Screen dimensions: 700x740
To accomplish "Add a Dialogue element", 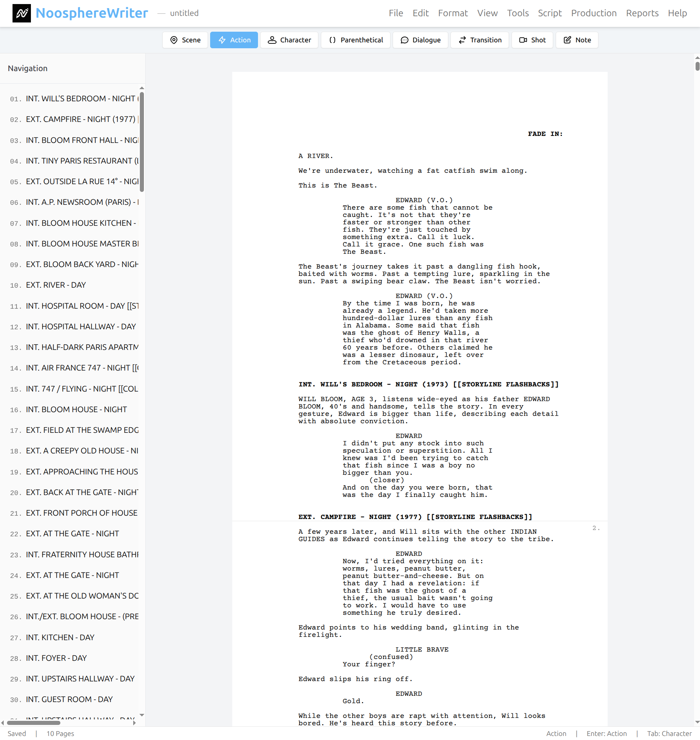I will pos(420,40).
